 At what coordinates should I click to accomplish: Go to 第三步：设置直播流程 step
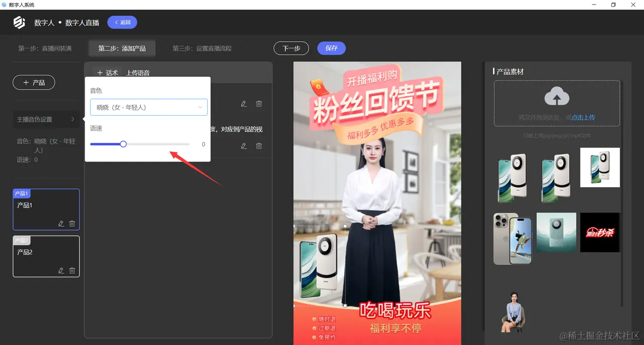[x=202, y=48]
